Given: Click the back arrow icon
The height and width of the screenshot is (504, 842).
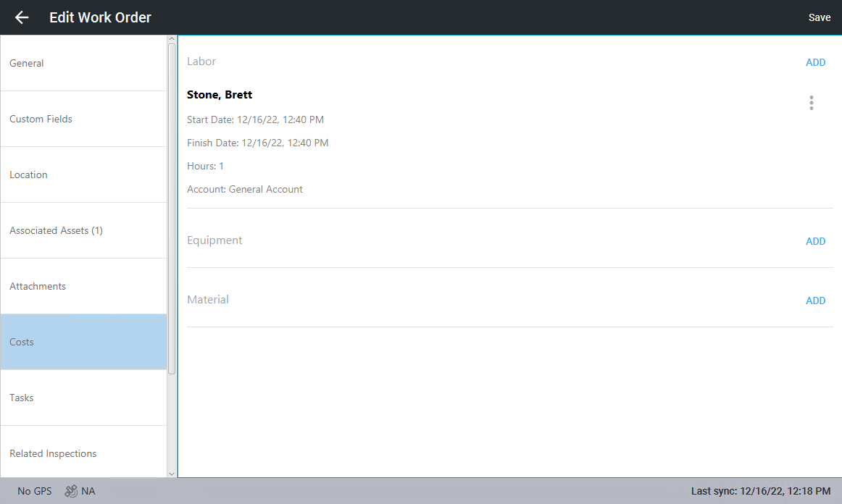Looking at the screenshot, I should coord(22,17).
